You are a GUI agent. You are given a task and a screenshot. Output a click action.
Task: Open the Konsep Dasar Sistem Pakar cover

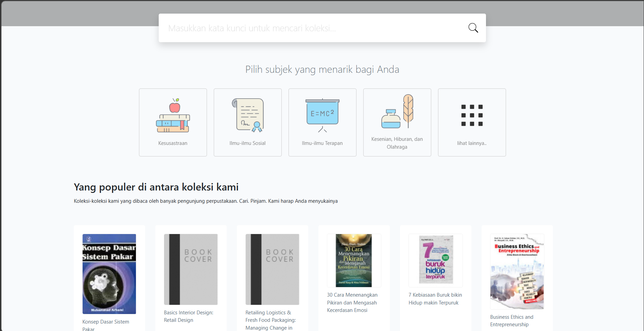pos(109,274)
